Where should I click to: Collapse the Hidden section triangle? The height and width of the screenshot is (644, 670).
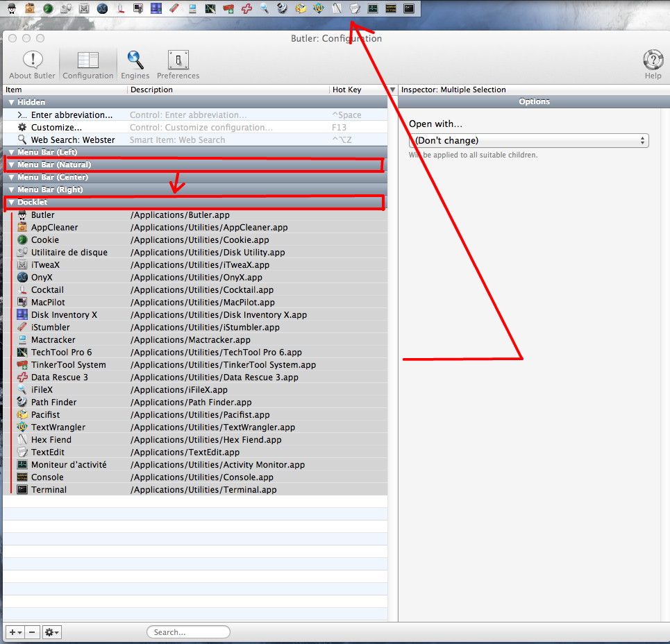[x=12, y=103]
